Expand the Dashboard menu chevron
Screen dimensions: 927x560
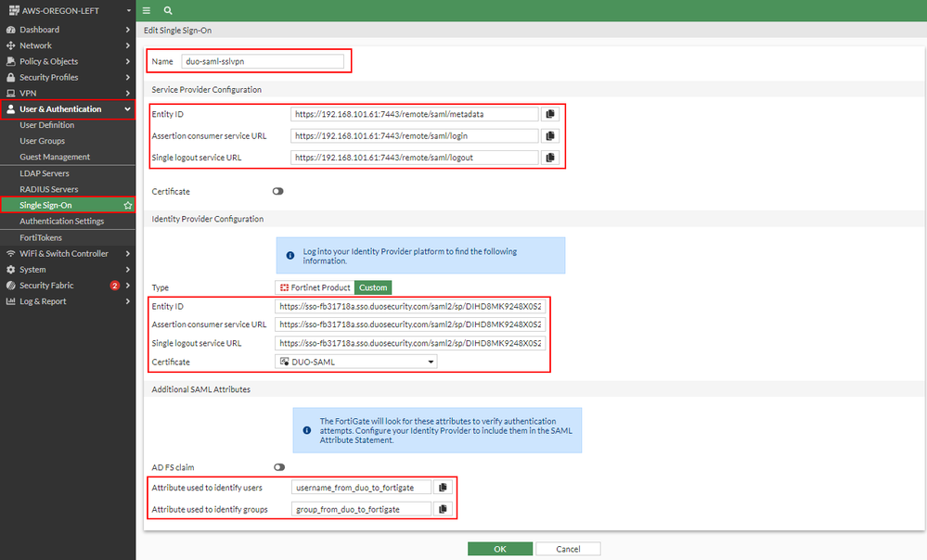128,30
